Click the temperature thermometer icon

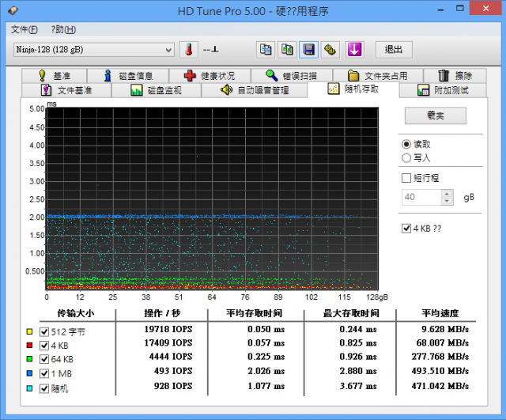[188, 50]
